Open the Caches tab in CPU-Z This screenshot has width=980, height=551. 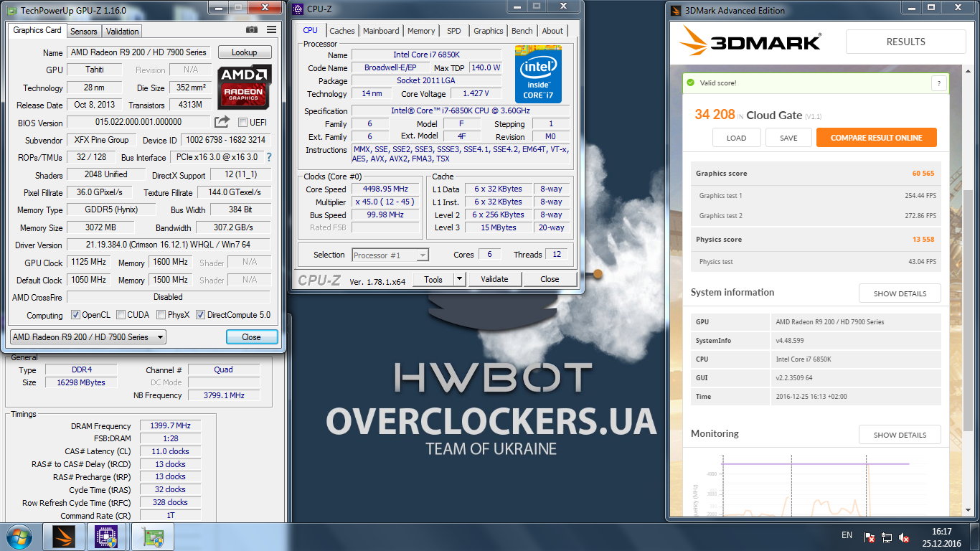point(342,31)
